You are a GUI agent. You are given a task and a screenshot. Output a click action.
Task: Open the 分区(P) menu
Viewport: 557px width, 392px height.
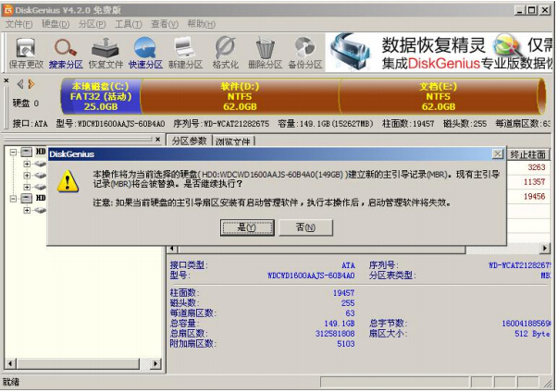92,24
